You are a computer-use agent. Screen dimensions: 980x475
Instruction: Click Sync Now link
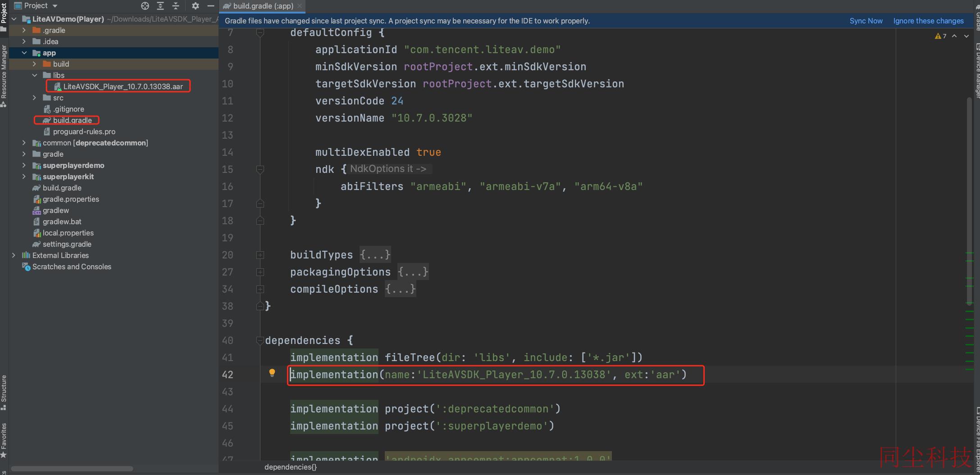[x=866, y=21]
